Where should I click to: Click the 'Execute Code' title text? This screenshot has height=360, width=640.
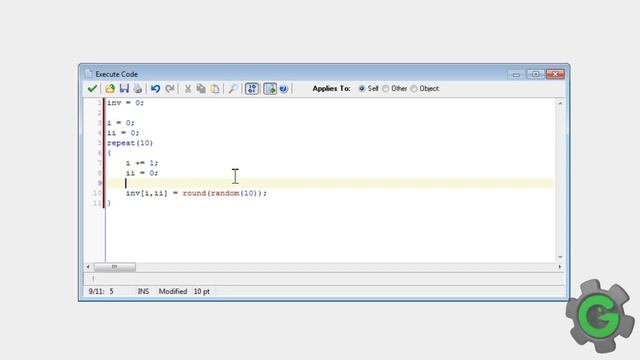coord(116,74)
